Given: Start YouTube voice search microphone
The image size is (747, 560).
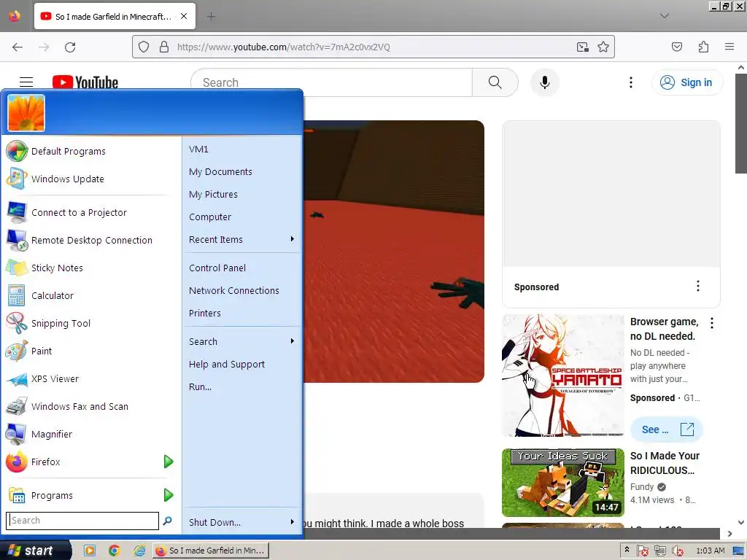Looking at the screenshot, I should click(x=544, y=82).
